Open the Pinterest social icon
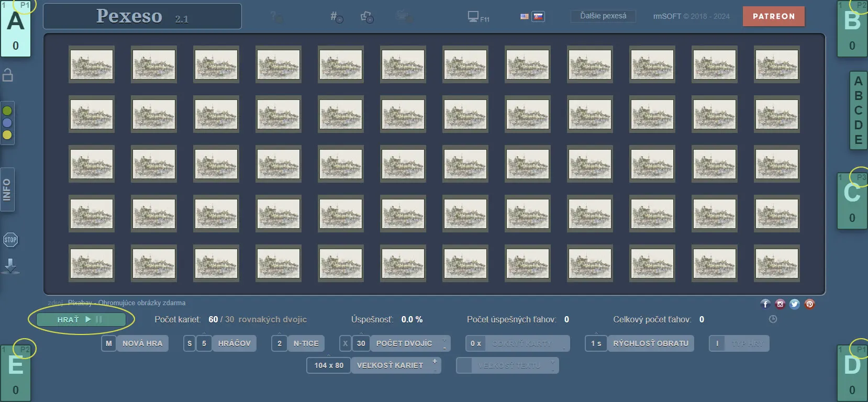 (809, 304)
